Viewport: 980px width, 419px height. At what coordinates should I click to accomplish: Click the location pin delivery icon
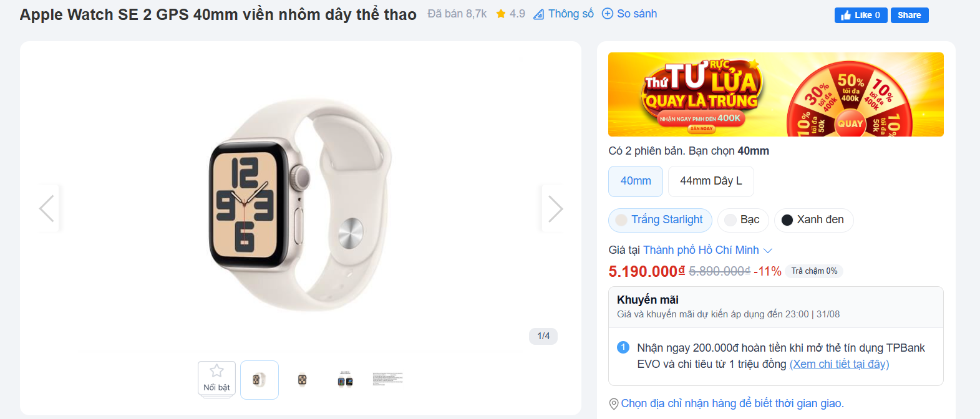pos(614,404)
